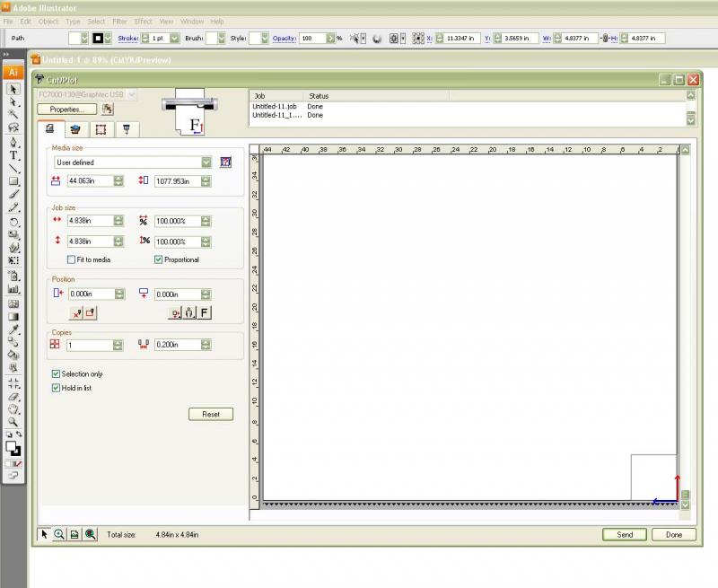The height and width of the screenshot is (588, 718).
Task: Select the Column Graph tool
Action: coord(13,289)
